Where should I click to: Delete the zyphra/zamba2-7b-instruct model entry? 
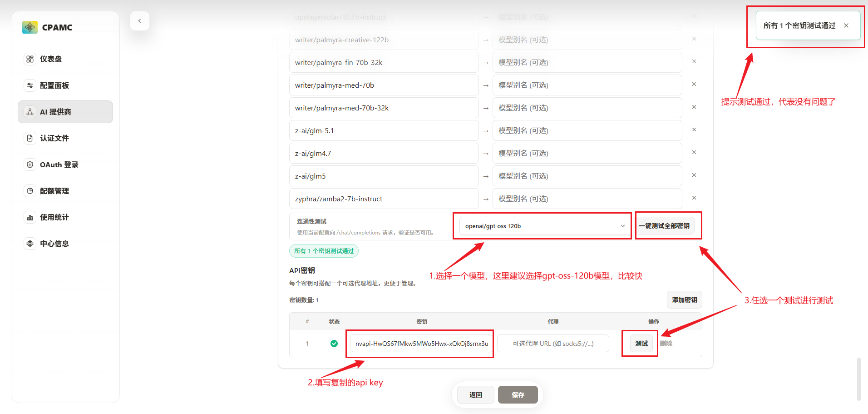click(694, 198)
